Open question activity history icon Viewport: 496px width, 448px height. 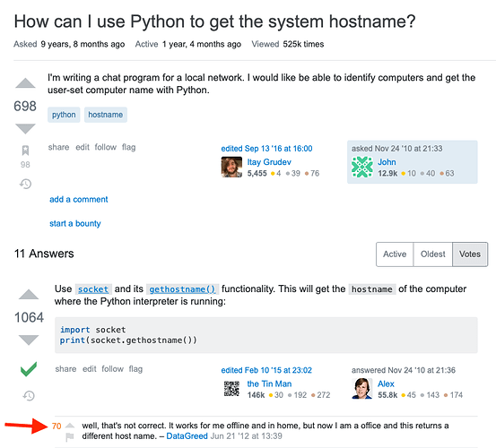(x=25, y=184)
